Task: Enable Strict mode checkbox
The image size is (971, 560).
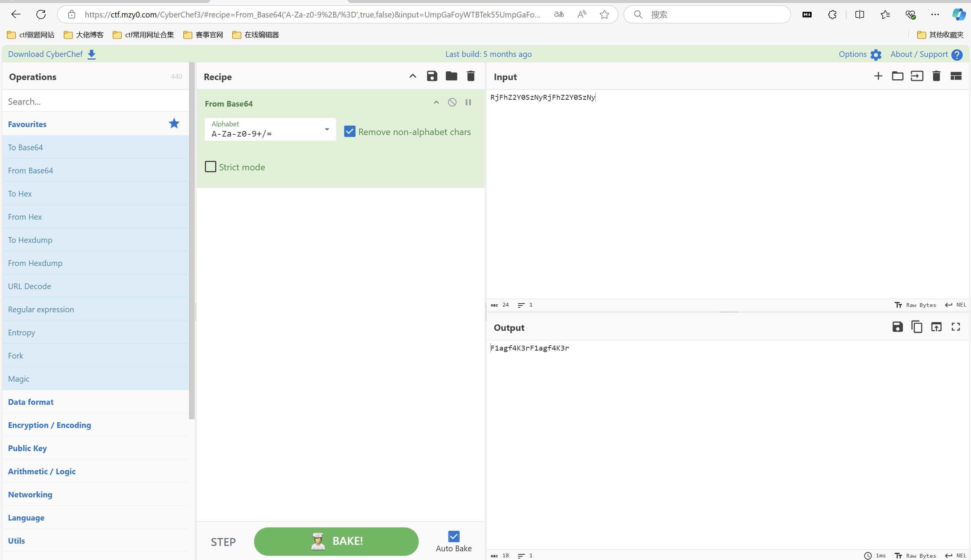Action: pos(210,167)
